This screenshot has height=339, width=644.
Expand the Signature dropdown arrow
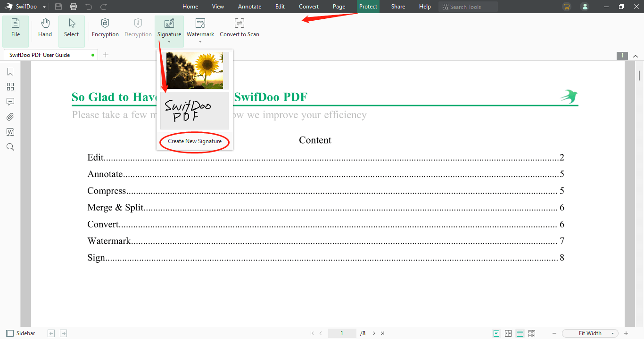point(169,41)
